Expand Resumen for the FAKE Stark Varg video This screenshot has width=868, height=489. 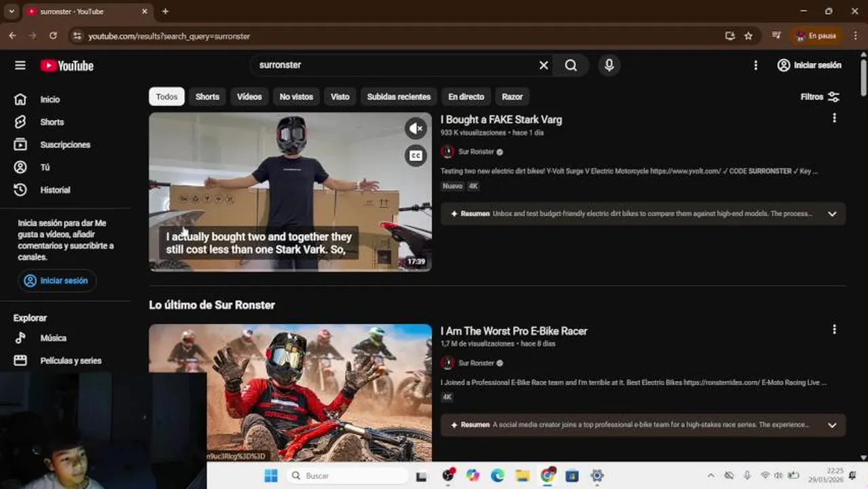832,214
